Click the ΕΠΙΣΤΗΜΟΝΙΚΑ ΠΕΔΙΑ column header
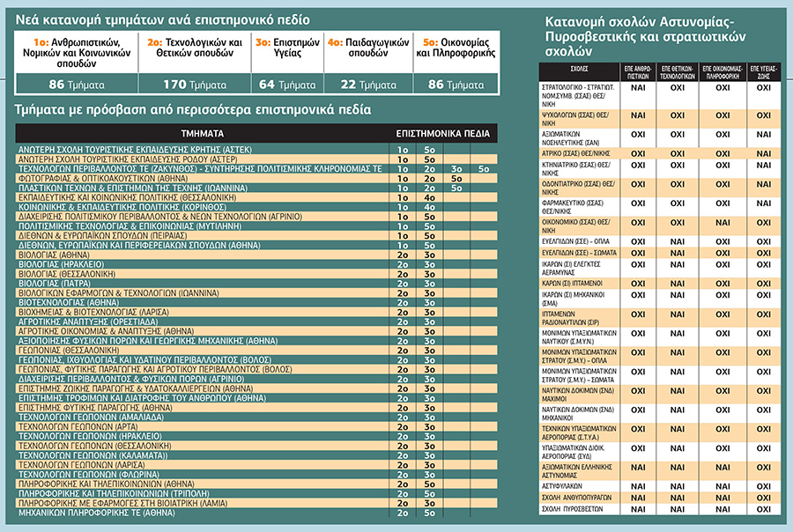Image resolution: width=793 pixels, height=532 pixels. pos(443,134)
